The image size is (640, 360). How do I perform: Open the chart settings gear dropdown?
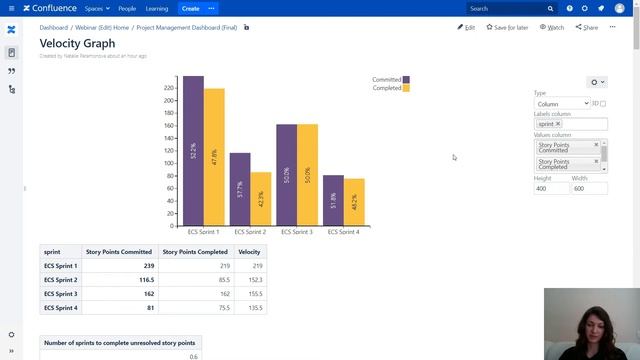pyautogui.click(x=597, y=82)
